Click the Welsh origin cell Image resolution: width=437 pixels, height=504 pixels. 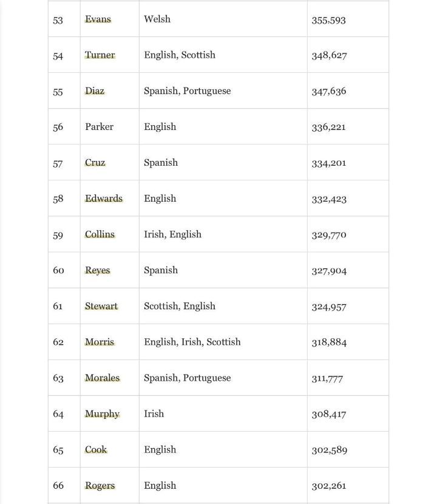tap(157, 19)
